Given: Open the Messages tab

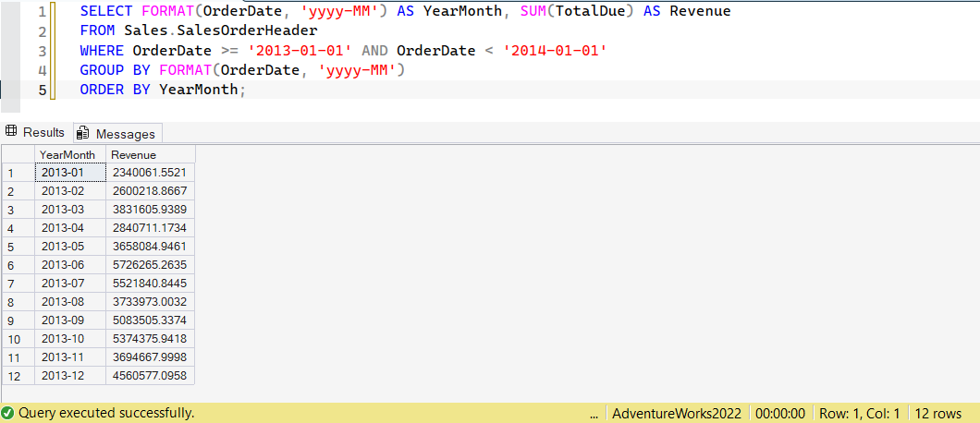Looking at the screenshot, I should 117,133.
